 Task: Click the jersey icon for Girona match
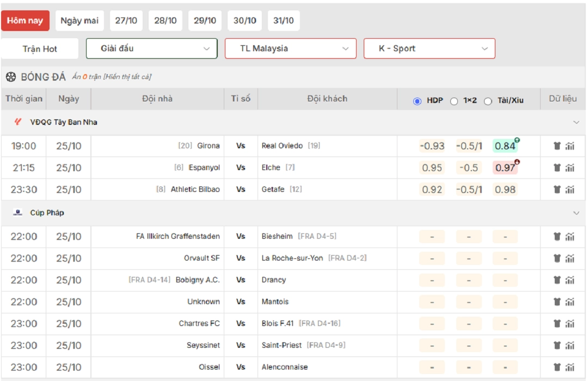coord(557,146)
